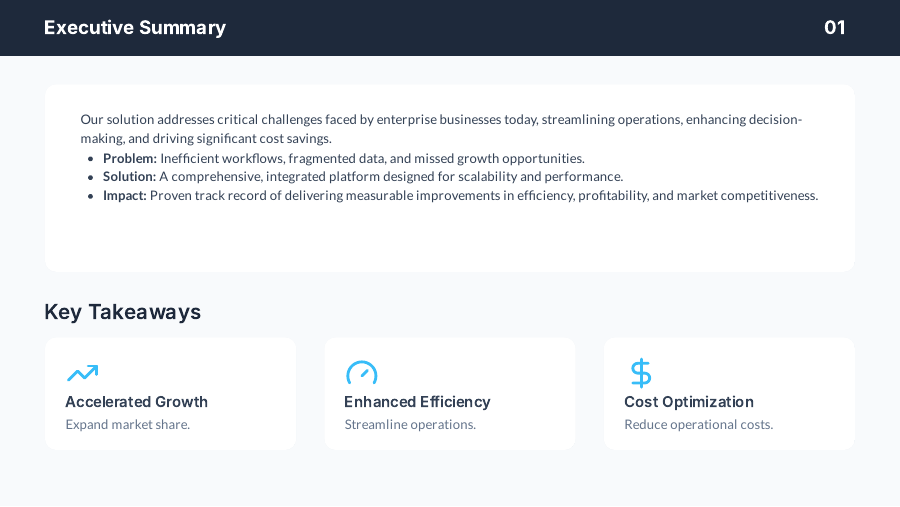Image resolution: width=900 pixels, height=507 pixels.
Task: Click the speedometer gauge efficiency icon
Action: click(x=361, y=373)
